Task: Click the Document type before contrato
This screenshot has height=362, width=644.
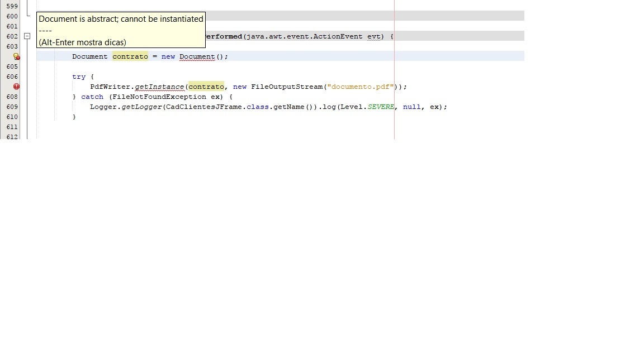Action: [x=90, y=56]
